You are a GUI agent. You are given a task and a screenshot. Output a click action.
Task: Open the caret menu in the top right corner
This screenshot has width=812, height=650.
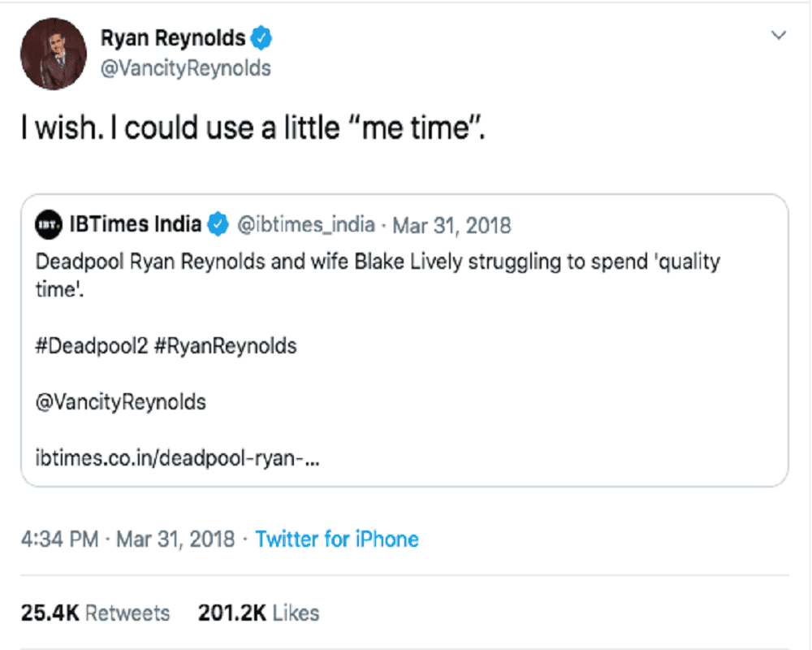(779, 36)
